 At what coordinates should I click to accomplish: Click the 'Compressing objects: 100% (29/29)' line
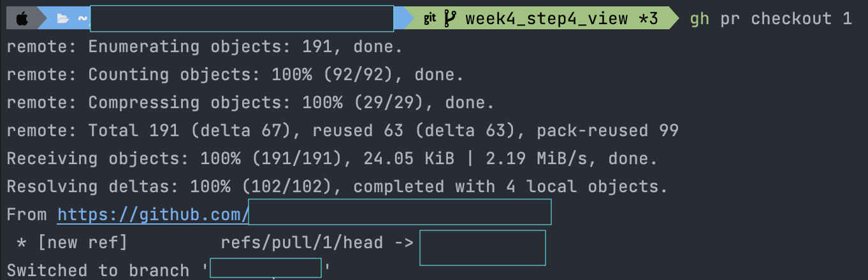coord(250,102)
